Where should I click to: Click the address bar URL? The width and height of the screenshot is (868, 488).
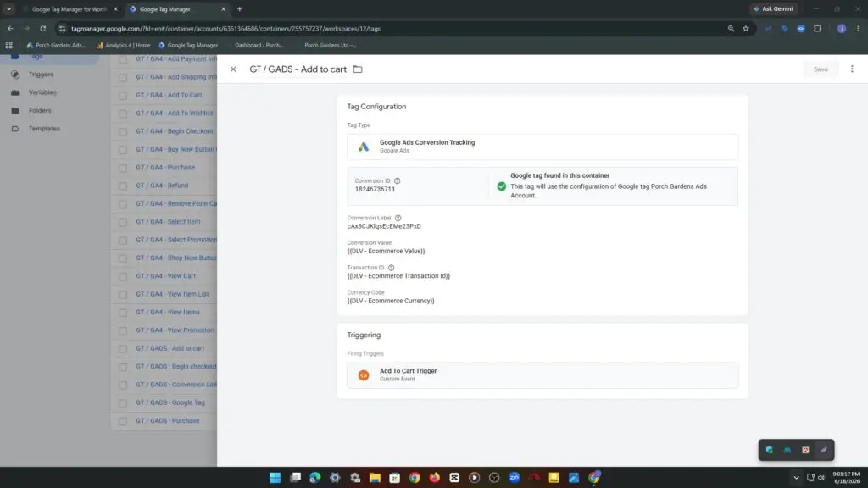point(225,28)
